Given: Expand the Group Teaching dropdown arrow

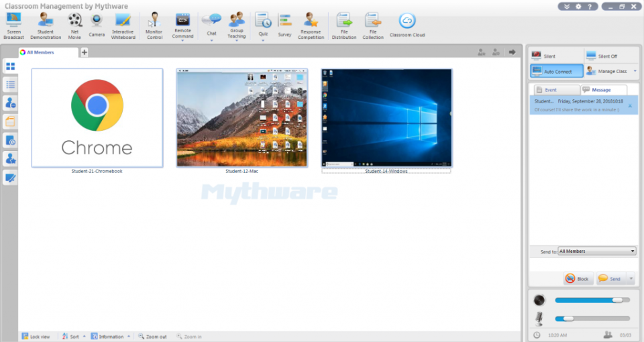Looking at the screenshot, I should [x=237, y=41].
